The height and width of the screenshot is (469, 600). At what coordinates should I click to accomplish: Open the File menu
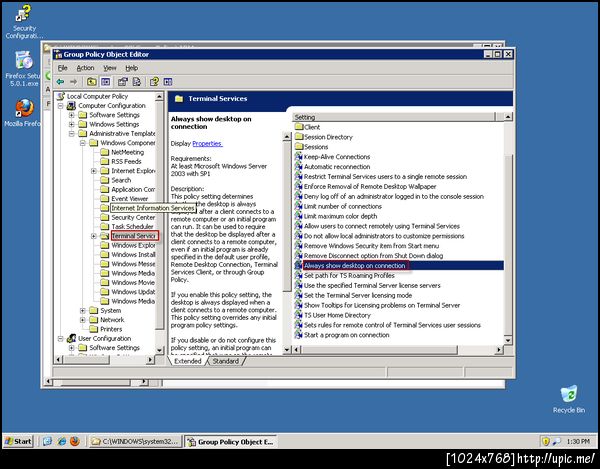62,68
